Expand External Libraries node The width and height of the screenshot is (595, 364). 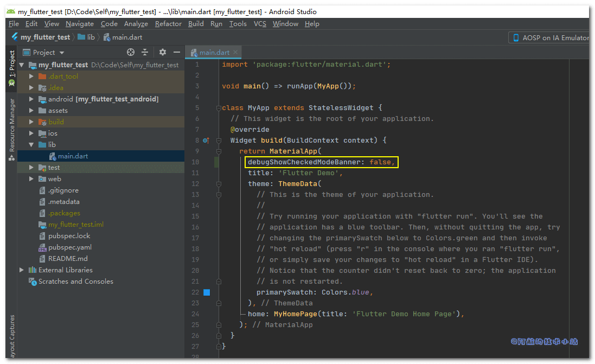[x=22, y=270]
